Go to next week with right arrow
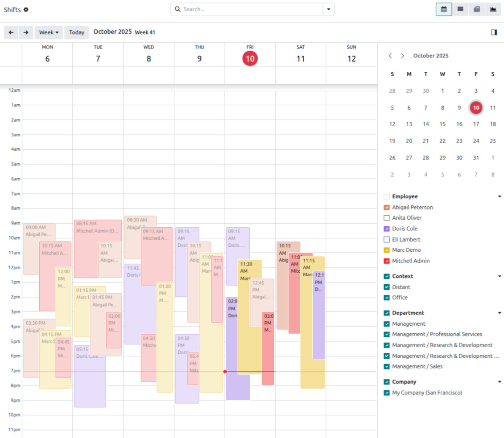This screenshot has height=438, width=504. 26,33
